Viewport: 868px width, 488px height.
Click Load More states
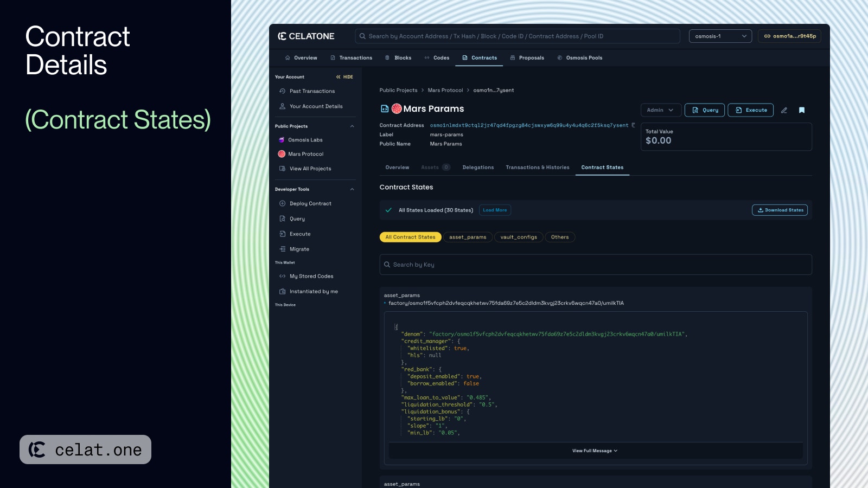pyautogui.click(x=495, y=210)
